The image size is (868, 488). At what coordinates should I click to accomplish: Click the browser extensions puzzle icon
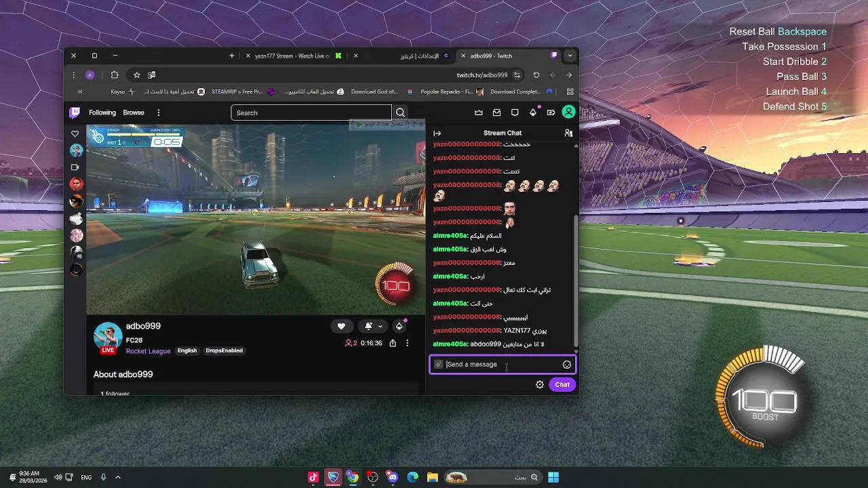click(115, 75)
